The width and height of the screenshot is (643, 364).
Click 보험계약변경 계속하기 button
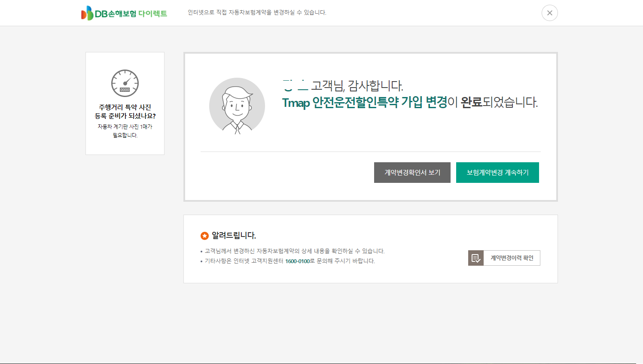point(497,173)
